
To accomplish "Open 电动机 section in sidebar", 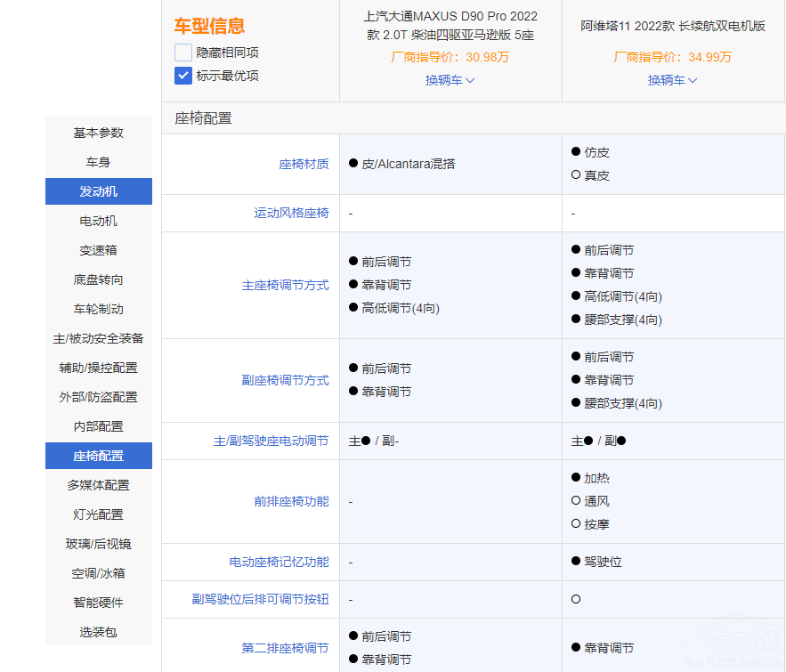I will click(99, 221).
